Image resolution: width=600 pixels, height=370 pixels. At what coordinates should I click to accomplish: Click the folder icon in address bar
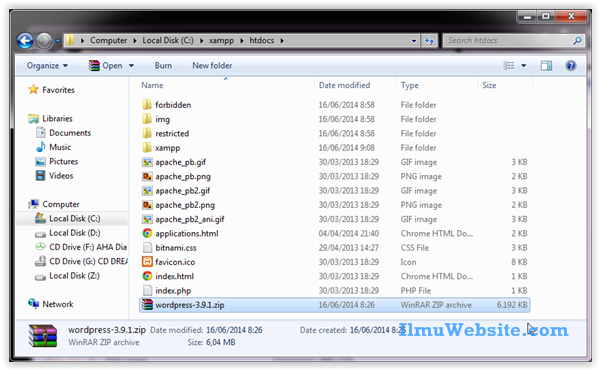[70, 40]
